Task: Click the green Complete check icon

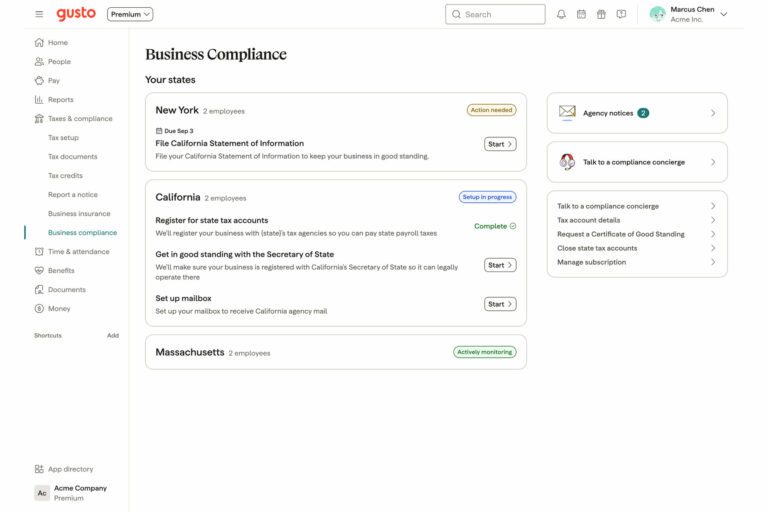Action: pos(513,226)
